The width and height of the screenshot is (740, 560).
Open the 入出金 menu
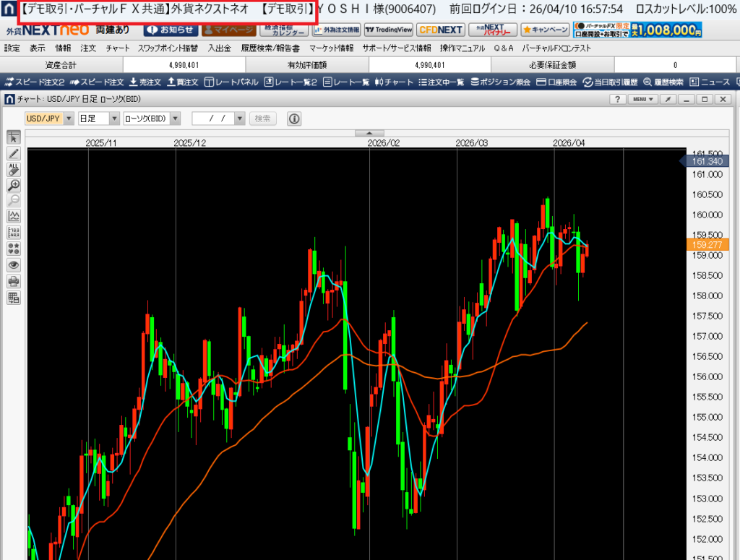coord(219,48)
